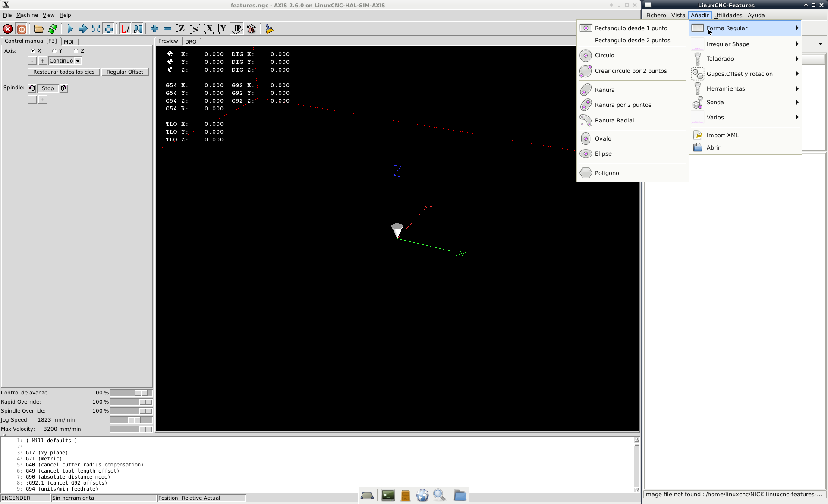Select the Y axis radio button
Viewport: 828px width, 504px height.
54,51
